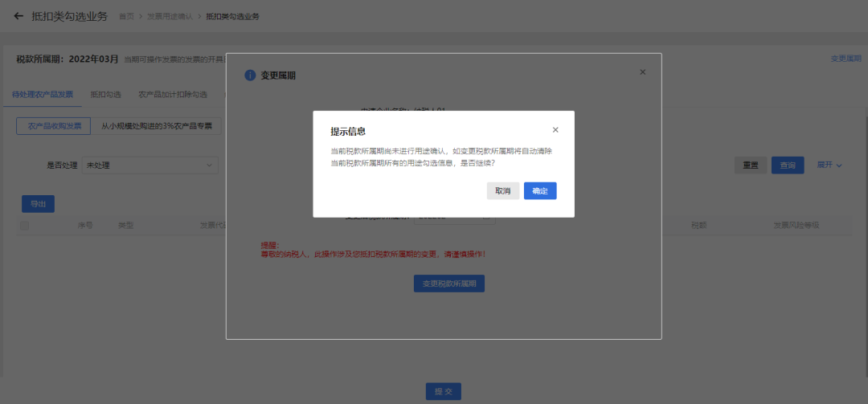
Task: Click the 变更税款所属期 button
Action: (x=449, y=284)
